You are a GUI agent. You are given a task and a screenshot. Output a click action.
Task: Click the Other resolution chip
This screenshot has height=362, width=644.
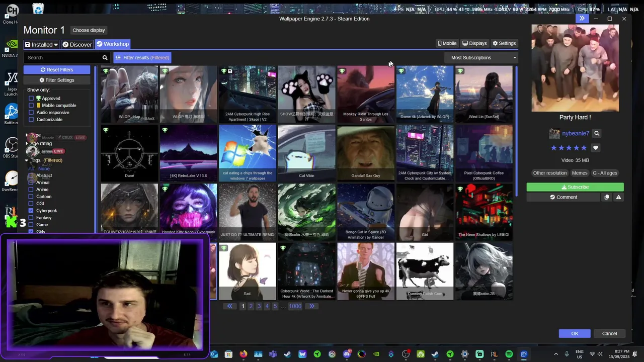pos(550,173)
